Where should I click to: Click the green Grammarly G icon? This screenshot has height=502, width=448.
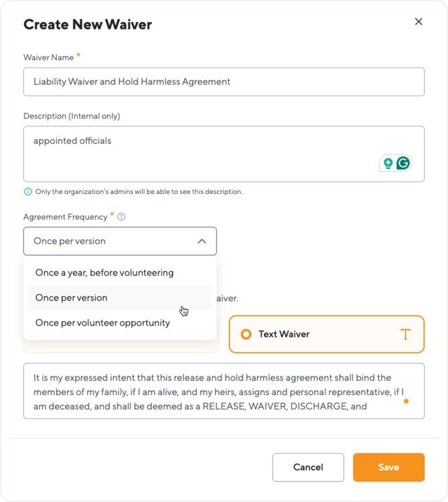pos(403,163)
